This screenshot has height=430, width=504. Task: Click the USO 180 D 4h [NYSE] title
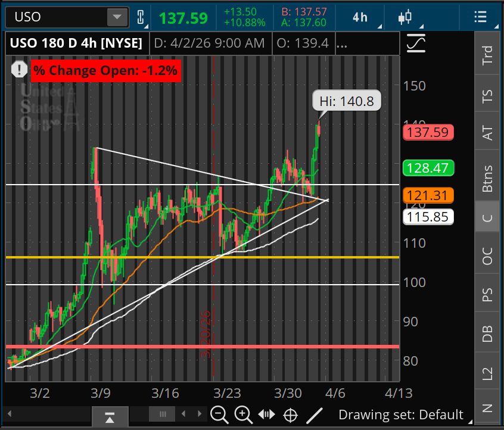click(x=76, y=43)
